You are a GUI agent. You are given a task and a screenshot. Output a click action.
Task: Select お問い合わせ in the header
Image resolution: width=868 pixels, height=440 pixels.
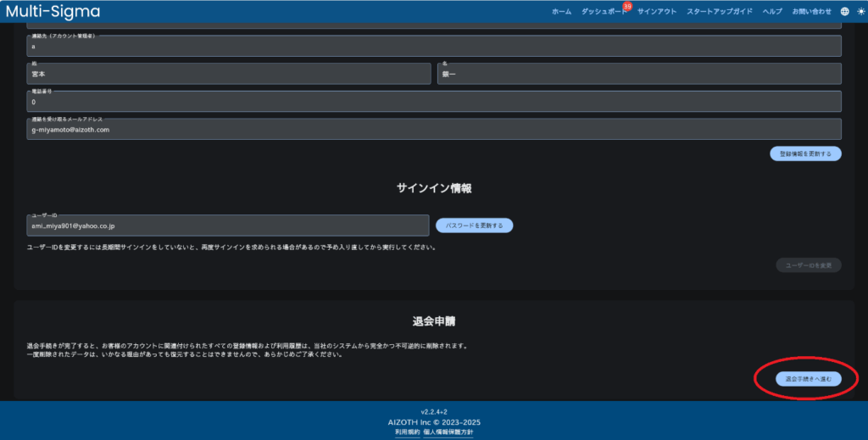pos(812,12)
